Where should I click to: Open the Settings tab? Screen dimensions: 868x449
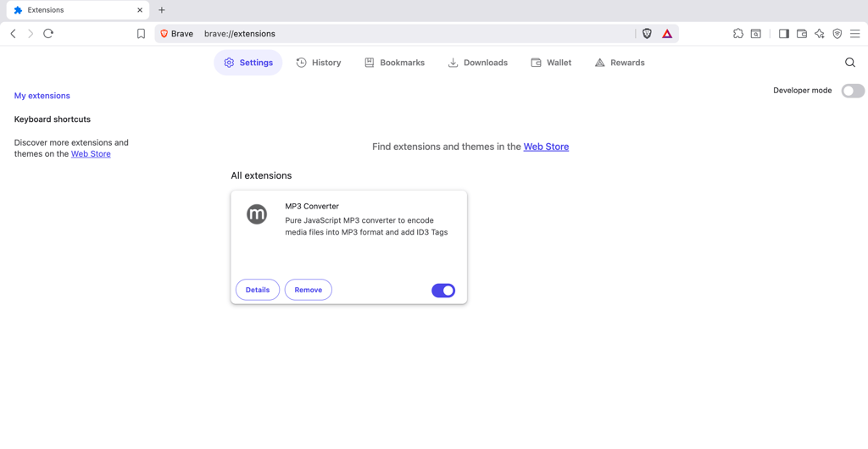pos(248,63)
